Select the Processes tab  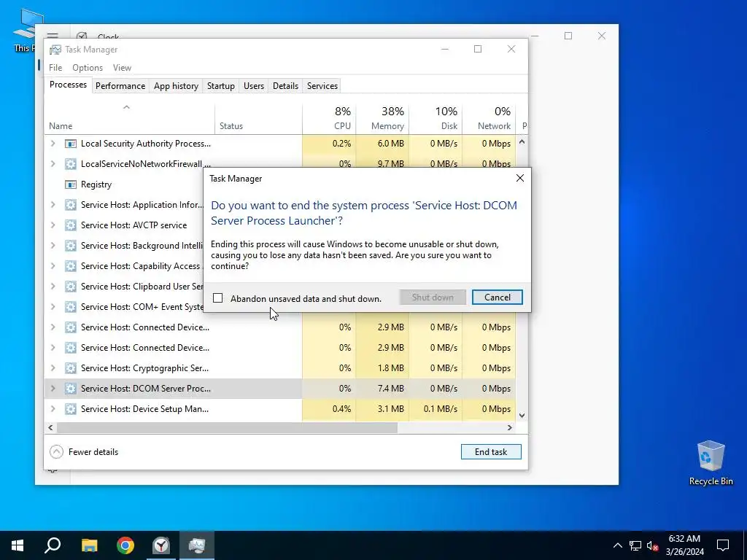coord(68,85)
